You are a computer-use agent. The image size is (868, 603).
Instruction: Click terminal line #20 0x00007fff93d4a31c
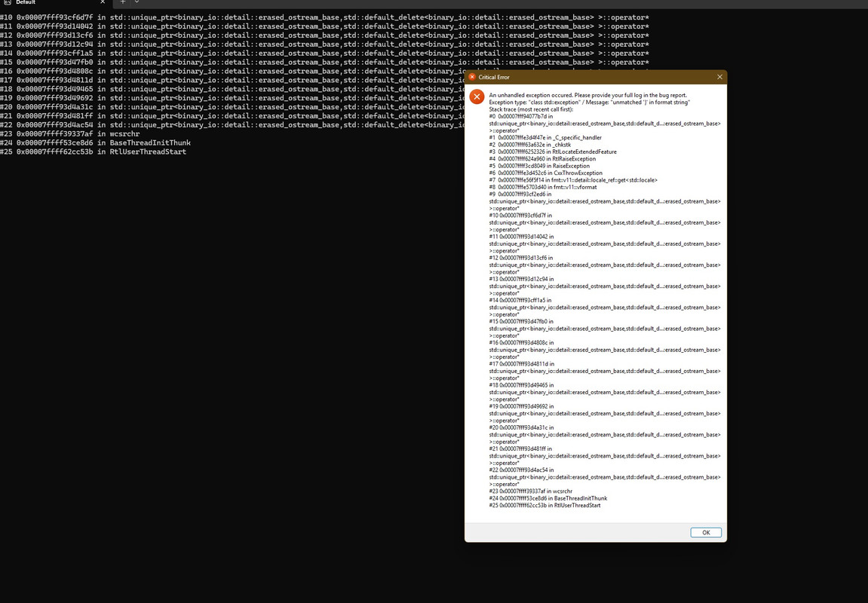[x=232, y=107]
